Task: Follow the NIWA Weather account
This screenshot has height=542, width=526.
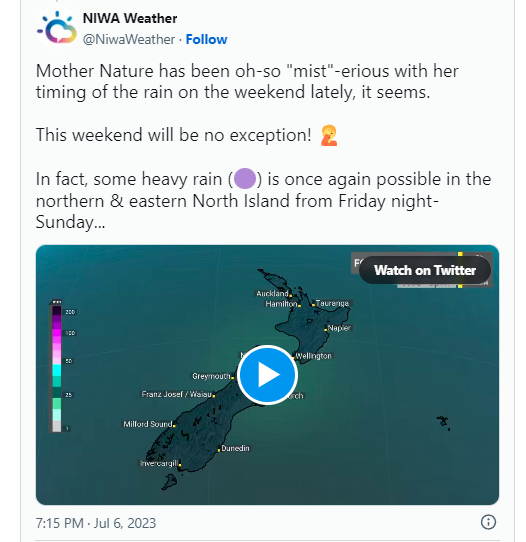Action: 206,39
